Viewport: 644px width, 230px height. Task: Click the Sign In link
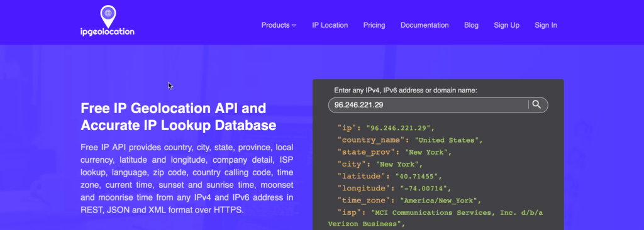point(546,25)
